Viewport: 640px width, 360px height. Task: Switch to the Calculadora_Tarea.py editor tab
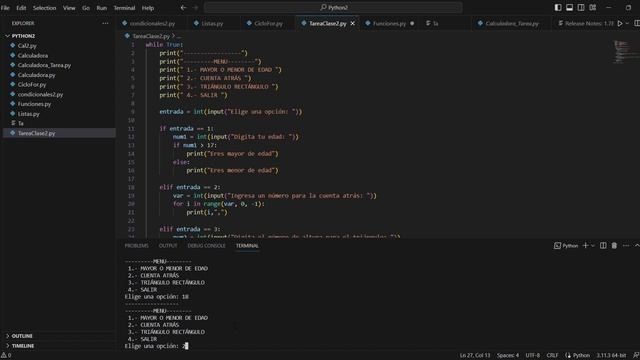coord(512,24)
